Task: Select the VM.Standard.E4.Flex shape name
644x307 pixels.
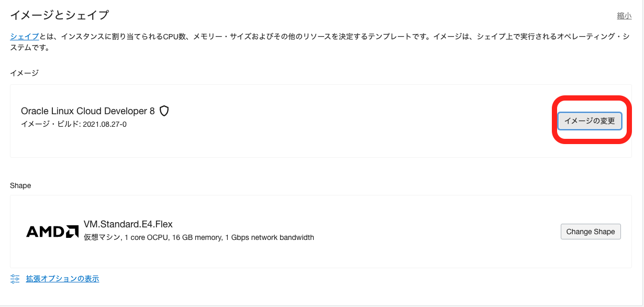Action: tap(128, 224)
